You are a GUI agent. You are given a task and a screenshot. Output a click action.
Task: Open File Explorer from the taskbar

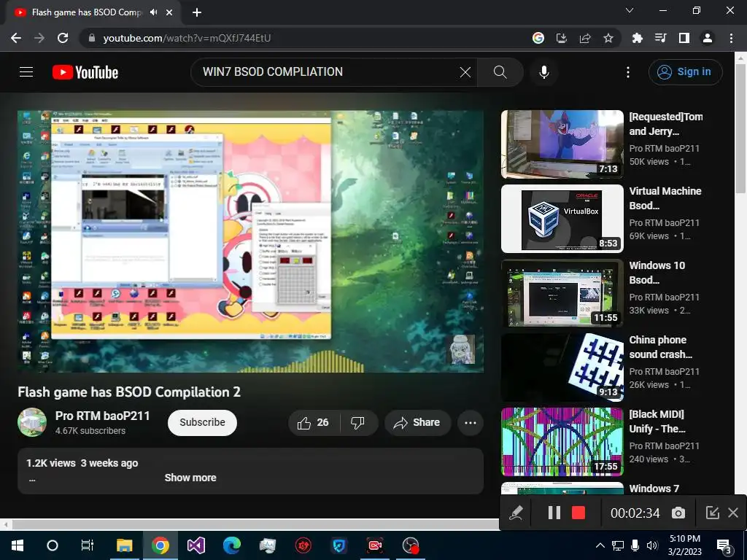coord(124,545)
